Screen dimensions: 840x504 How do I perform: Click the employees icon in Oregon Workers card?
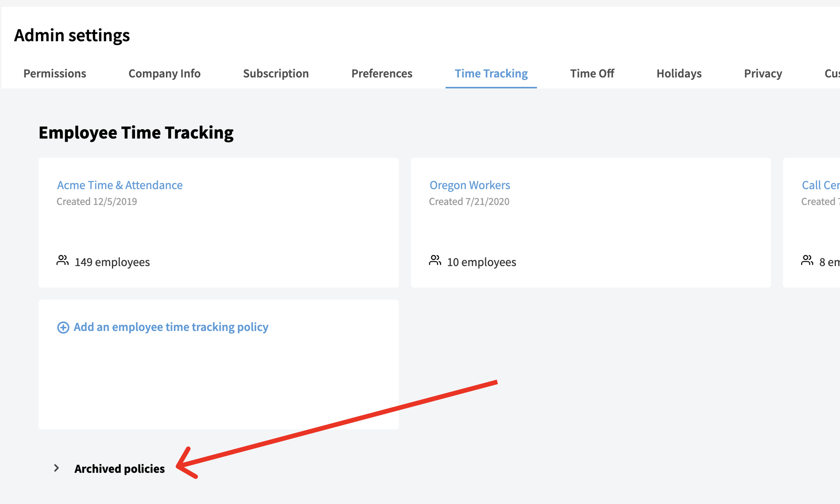[x=435, y=260]
